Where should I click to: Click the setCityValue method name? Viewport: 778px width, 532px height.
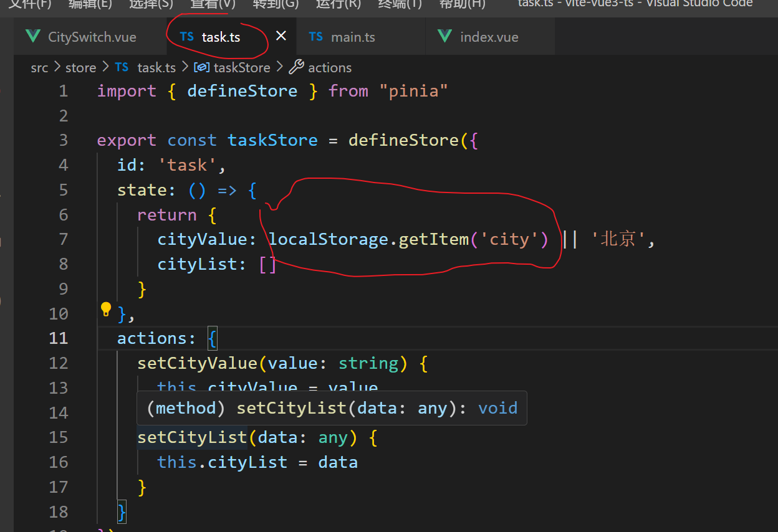197,363
